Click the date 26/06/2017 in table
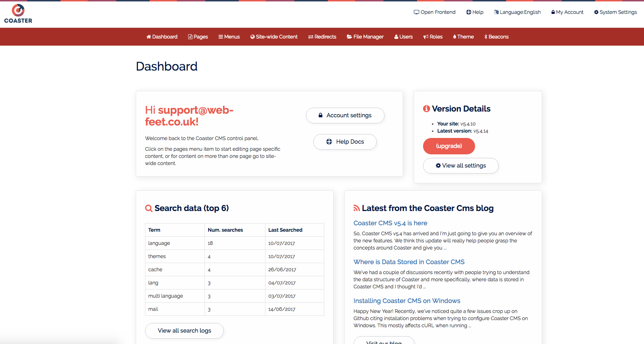The image size is (644, 344). [282, 270]
